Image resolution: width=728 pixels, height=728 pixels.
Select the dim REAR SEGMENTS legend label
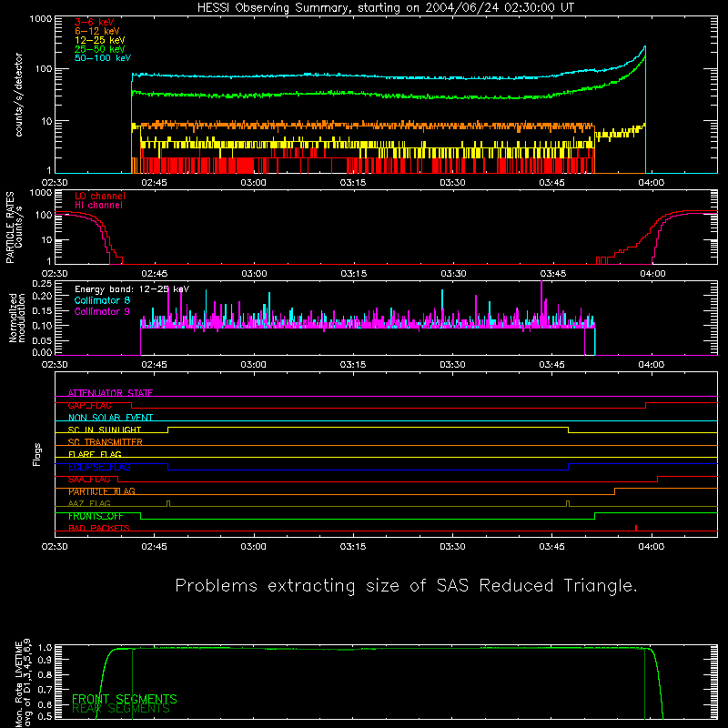point(121,709)
